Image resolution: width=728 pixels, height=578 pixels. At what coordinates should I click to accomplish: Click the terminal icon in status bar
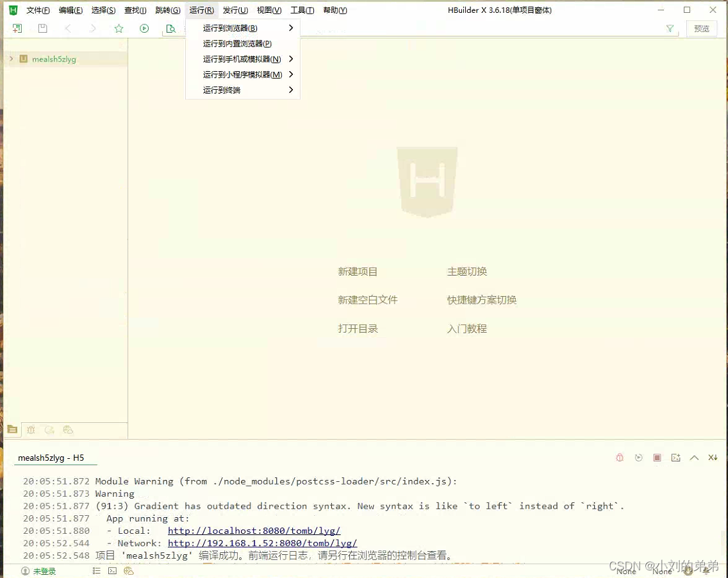coord(112,571)
